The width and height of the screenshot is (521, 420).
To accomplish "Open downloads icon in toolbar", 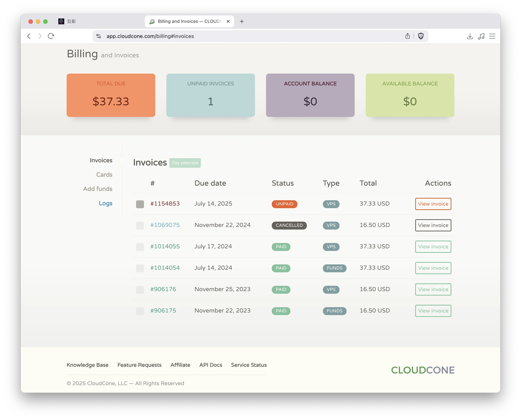I will 470,36.
